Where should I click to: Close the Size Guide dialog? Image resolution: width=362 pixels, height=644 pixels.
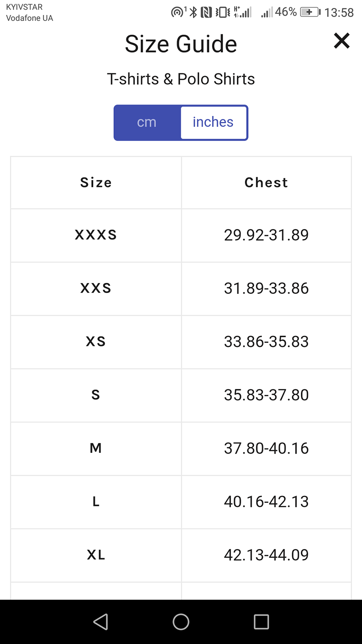pos(341,41)
